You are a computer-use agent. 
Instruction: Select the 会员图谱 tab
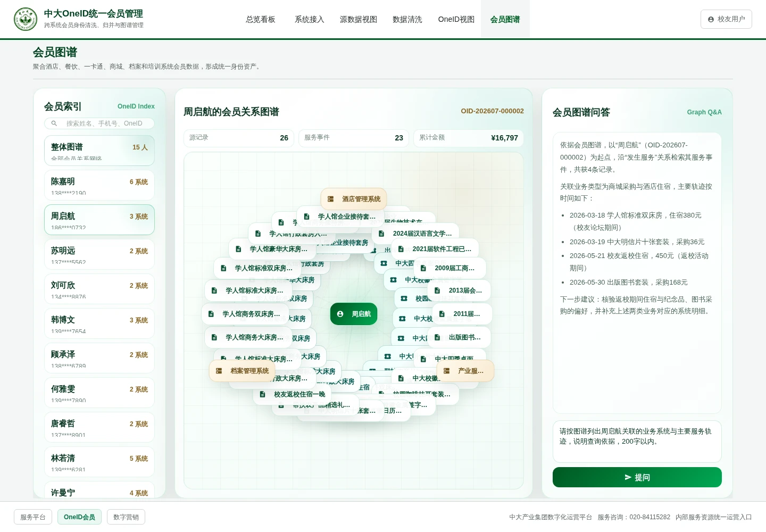pos(505,19)
